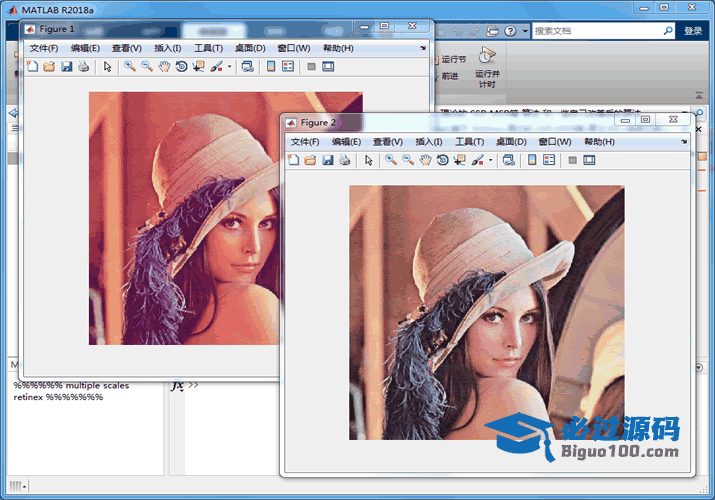Image resolution: width=715 pixels, height=500 pixels.
Task: Click the fx function browser icon
Action: coord(177,385)
